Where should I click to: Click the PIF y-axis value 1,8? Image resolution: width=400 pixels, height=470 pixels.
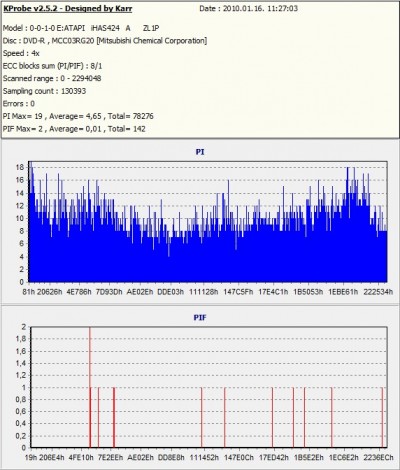[x=20, y=339]
